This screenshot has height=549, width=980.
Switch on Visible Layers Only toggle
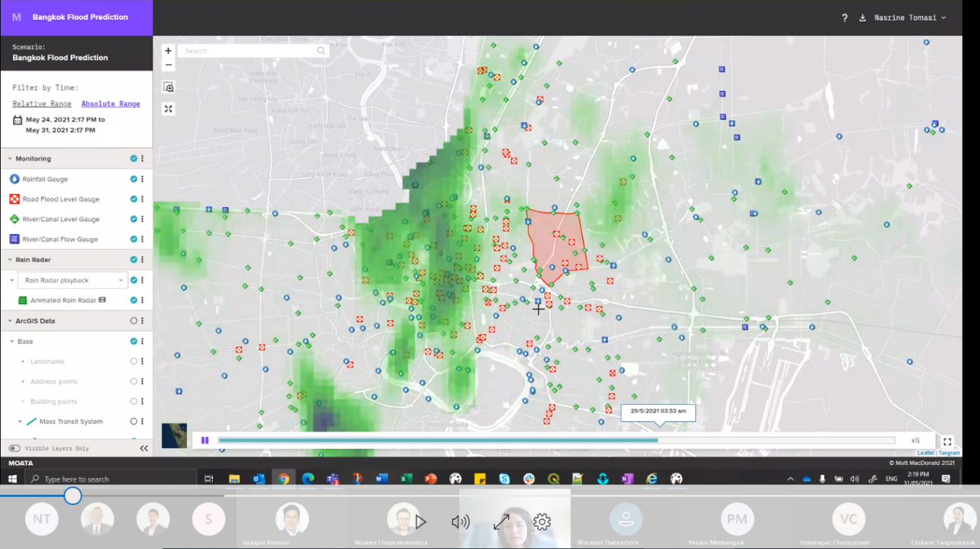pyautogui.click(x=14, y=449)
